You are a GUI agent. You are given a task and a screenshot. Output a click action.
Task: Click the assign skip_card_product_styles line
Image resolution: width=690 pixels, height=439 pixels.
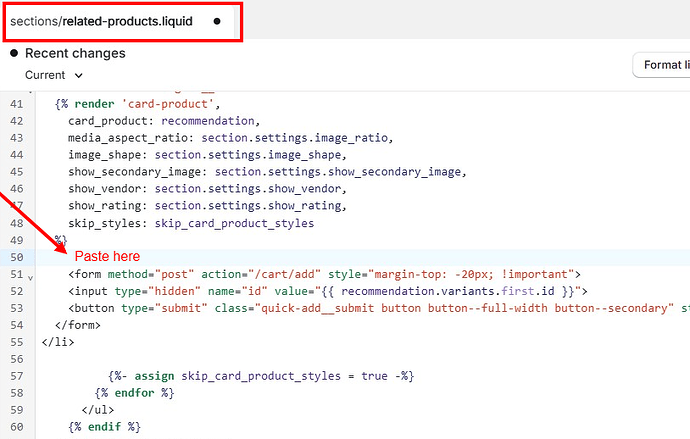(261, 376)
